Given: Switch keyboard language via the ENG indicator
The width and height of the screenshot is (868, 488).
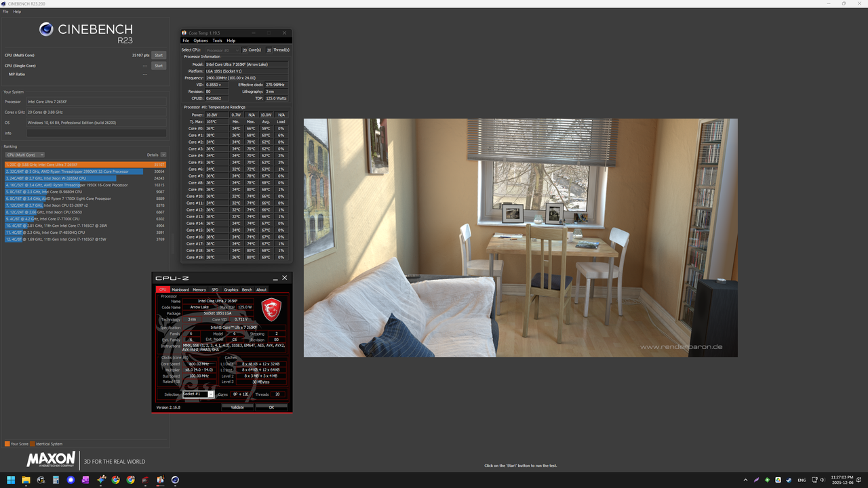Looking at the screenshot, I should (x=802, y=480).
